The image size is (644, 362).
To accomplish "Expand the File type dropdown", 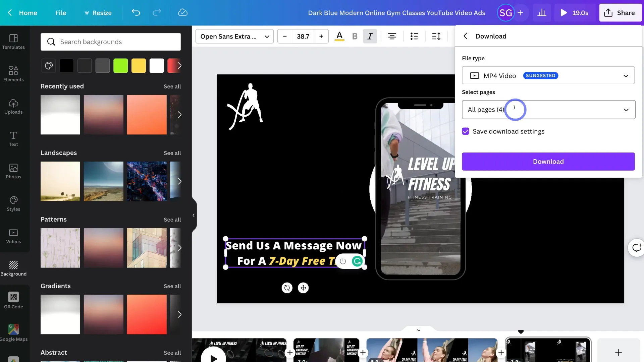I will click(548, 75).
